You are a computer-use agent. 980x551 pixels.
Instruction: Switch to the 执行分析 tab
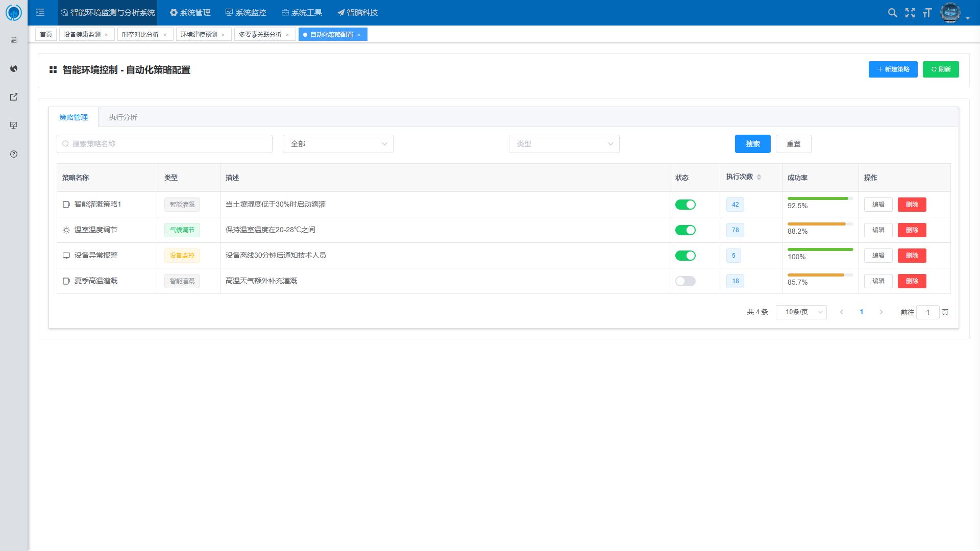click(x=122, y=117)
